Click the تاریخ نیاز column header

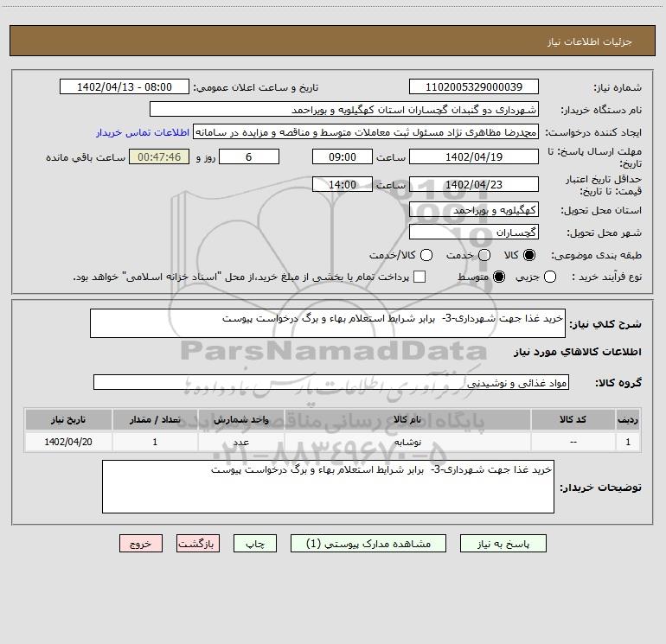(x=68, y=419)
